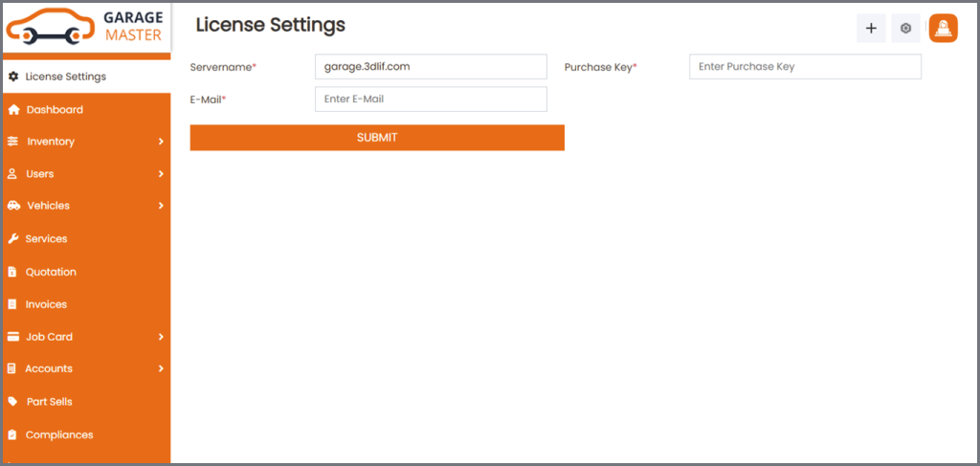Click the Compliances clipboard icon
This screenshot has height=466, width=980.
tap(13, 435)
